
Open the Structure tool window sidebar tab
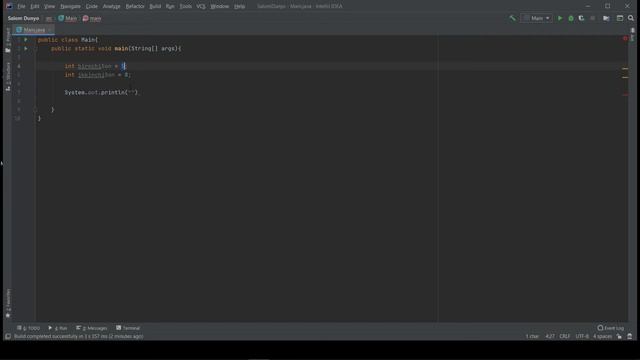pos(8,76)
